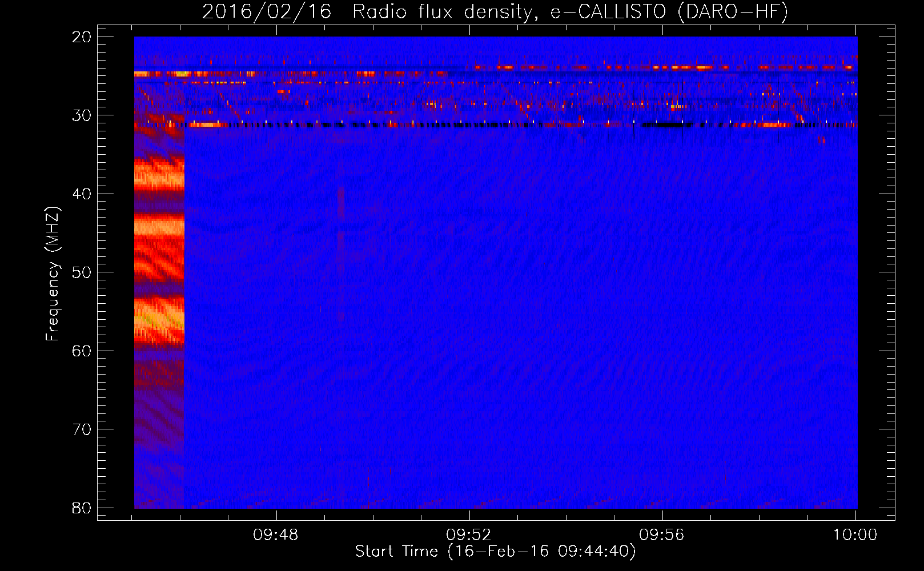The height and width of the screenshot is (571, 924).
Task: Click the orange burst band near 44 MHz
Action: (159, 227)
